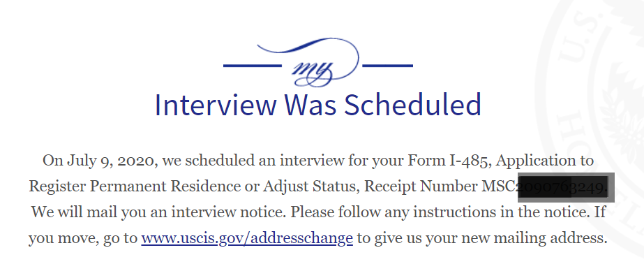Click the "Interview Was Scheduled" heading
Screen dimensions: 644x271
(317, 105)
